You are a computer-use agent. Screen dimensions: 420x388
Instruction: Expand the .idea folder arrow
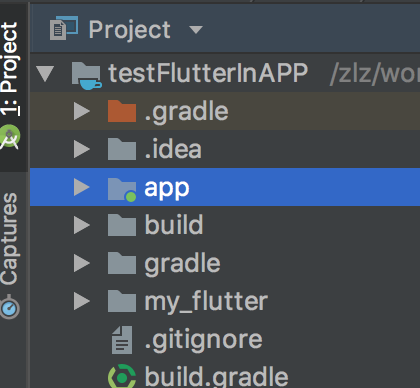[82, 149]
